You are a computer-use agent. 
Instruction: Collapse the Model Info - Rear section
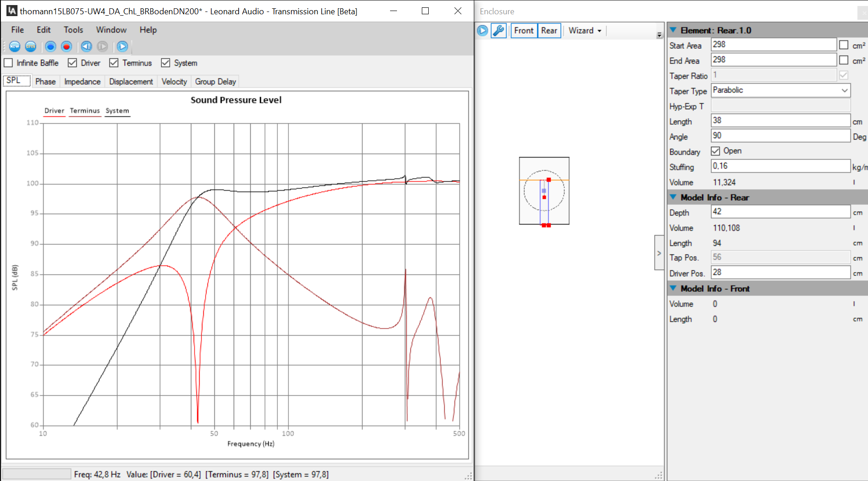pos(673,197)
